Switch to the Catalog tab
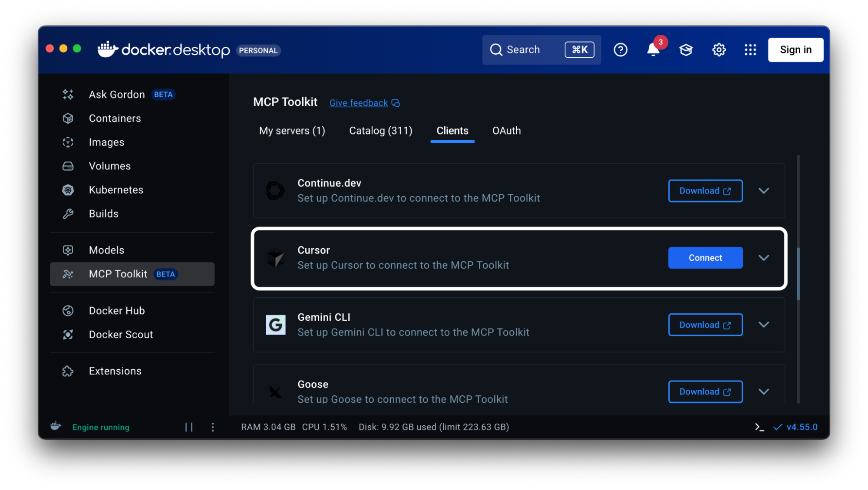Image resolution: width=868 pixels, height=490 pixels. [380, 131]
